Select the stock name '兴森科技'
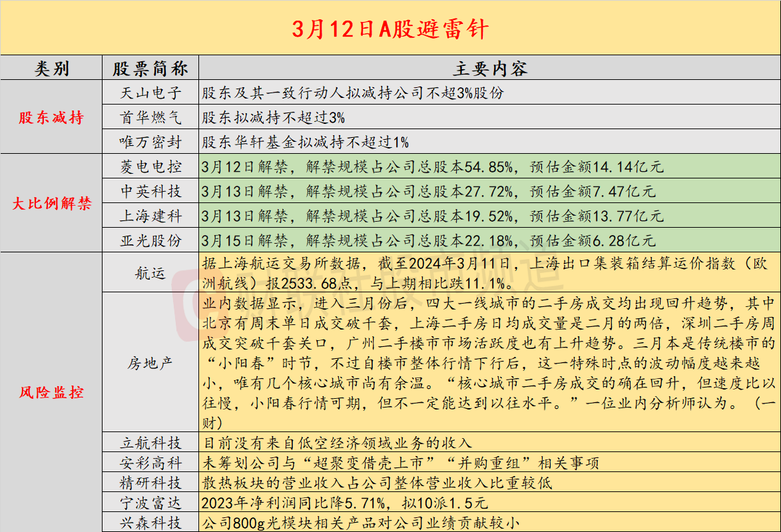Viewport: 781px width, 532px height. pyautogui.click(x=150, y=523)
